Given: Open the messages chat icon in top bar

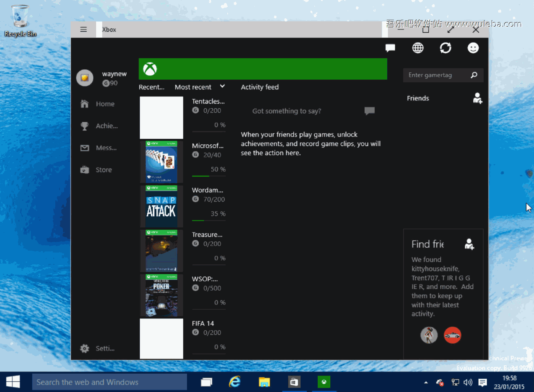Looking at the screenshot, I should pos(390,48).
